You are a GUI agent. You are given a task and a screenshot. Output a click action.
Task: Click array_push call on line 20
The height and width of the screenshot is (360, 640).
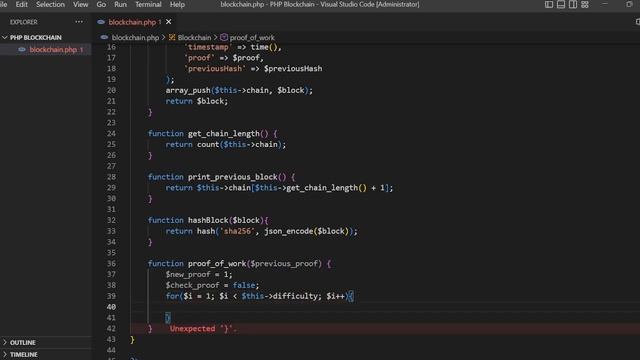pos(188,91)
